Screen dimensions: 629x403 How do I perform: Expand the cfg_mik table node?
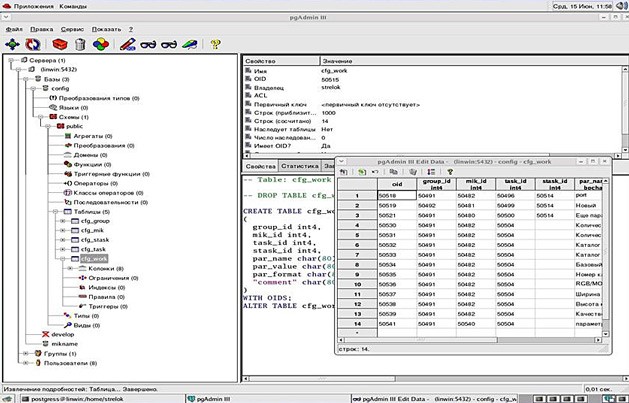click(x=63, y=231)
